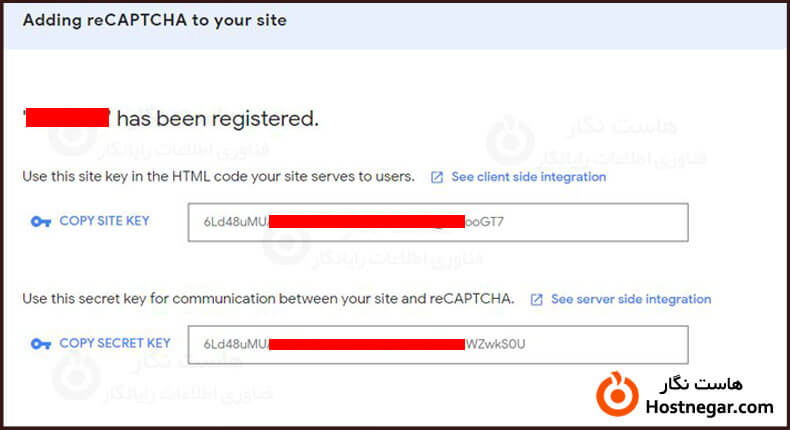The height and width of the screenshot is (430, 790).
Task: Click the red redacted site name
Action: click(67, 118)
